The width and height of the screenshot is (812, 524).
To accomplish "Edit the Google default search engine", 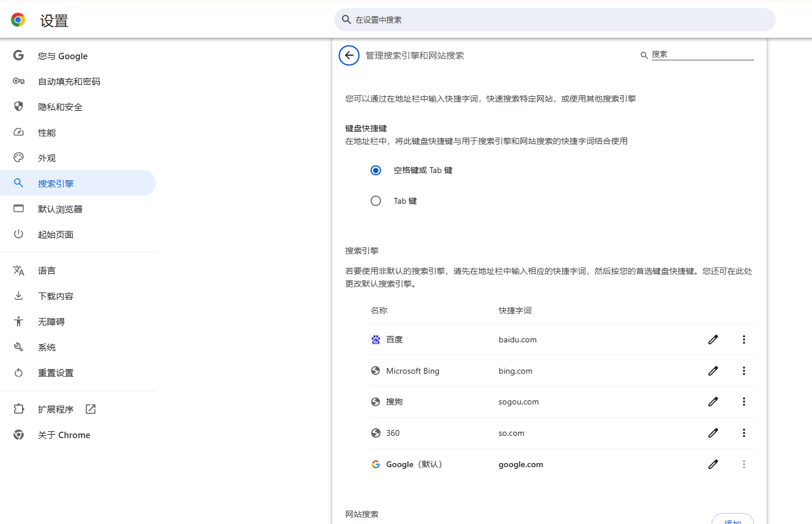I will [713, 464].
